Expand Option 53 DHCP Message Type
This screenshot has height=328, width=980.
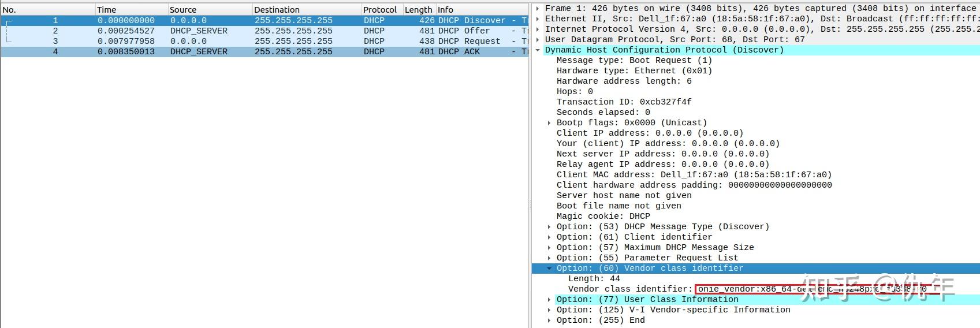(549, 227)
